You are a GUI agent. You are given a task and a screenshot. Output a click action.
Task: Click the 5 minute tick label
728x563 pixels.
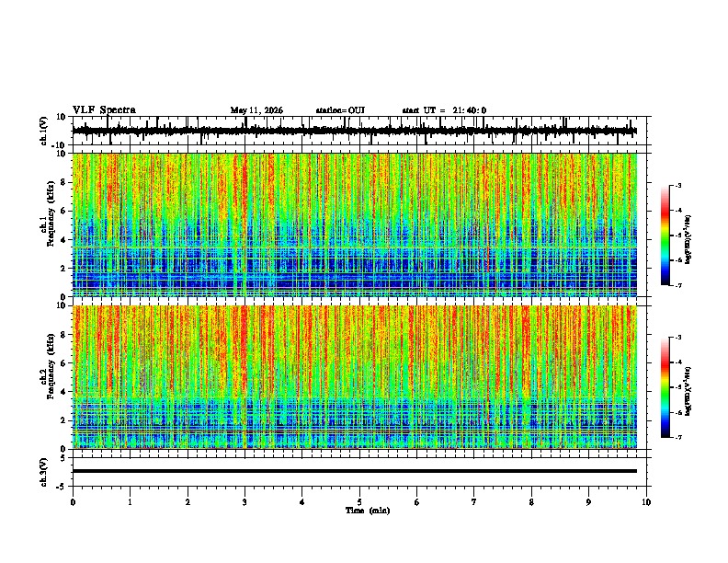(359, 502)
